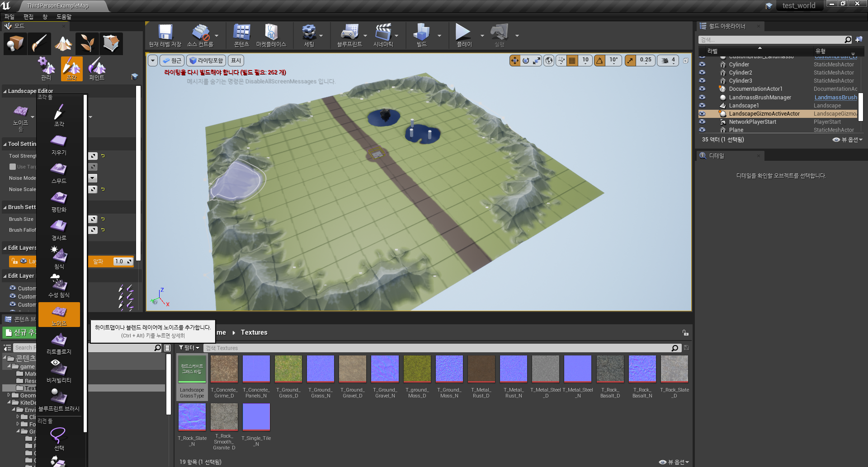Toggle visibility of Cylinder actor
Image resolution: width=868 pixels, height=467 pixels.
click(702, 65)
